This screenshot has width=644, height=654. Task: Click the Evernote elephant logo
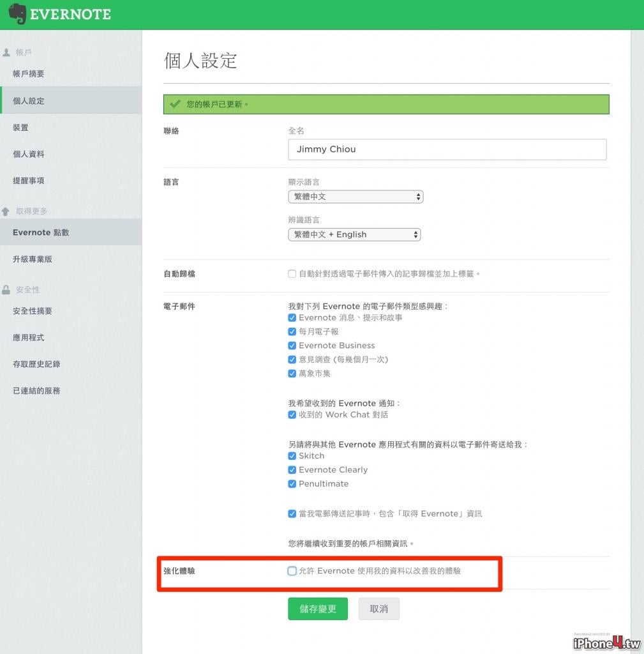point(17,14)
